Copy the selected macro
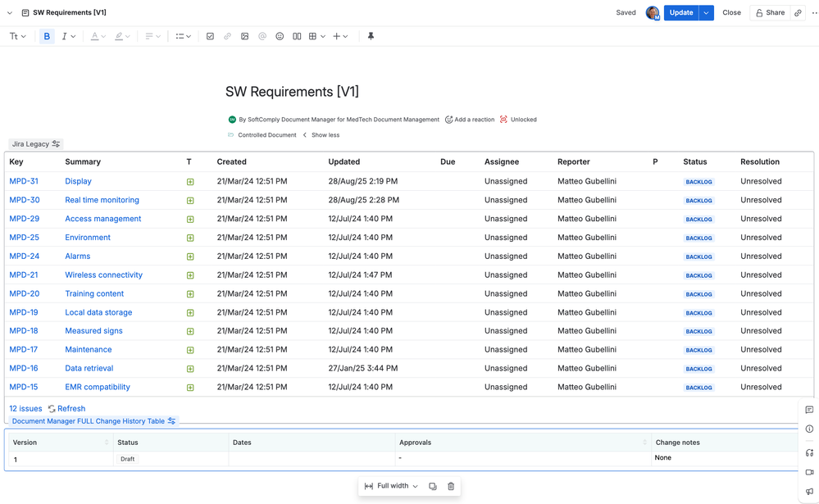Viewport: 819px width, 504px height. tap(433, 486)
